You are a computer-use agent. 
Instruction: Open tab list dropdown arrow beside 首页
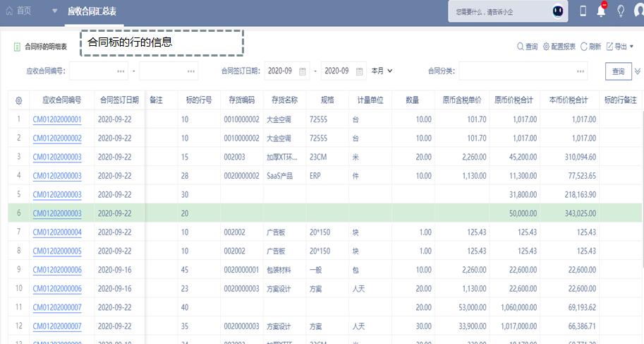click(56, 11)
